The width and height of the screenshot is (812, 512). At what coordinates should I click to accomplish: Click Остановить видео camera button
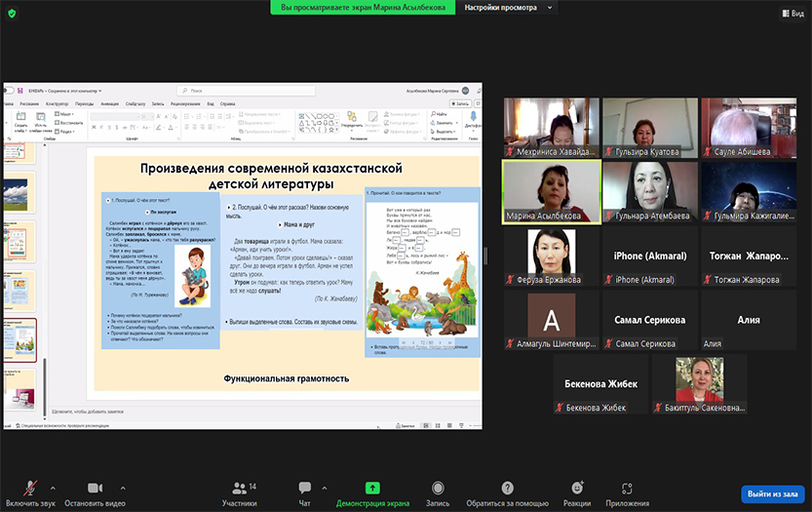95,489
